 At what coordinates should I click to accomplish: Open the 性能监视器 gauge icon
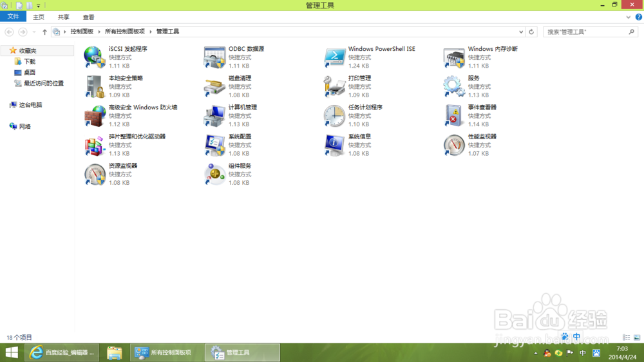pos(454,145)
